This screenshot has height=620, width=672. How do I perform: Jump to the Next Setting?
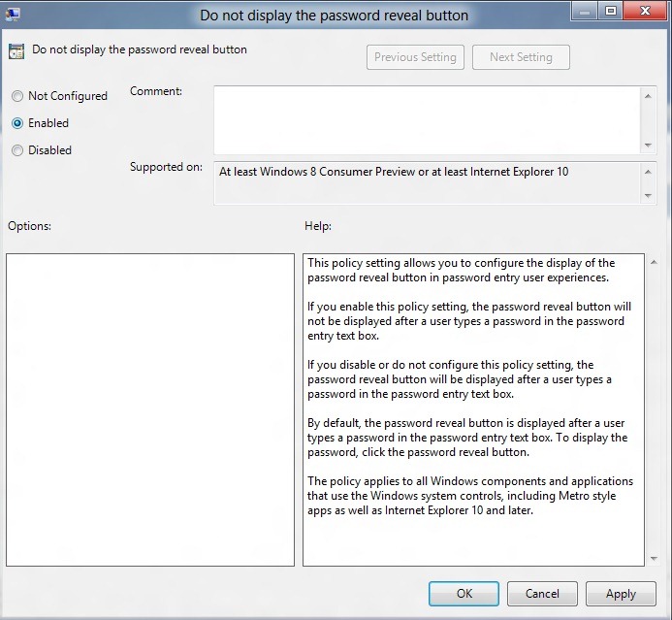pyautogui.click(x=521, y=57)
